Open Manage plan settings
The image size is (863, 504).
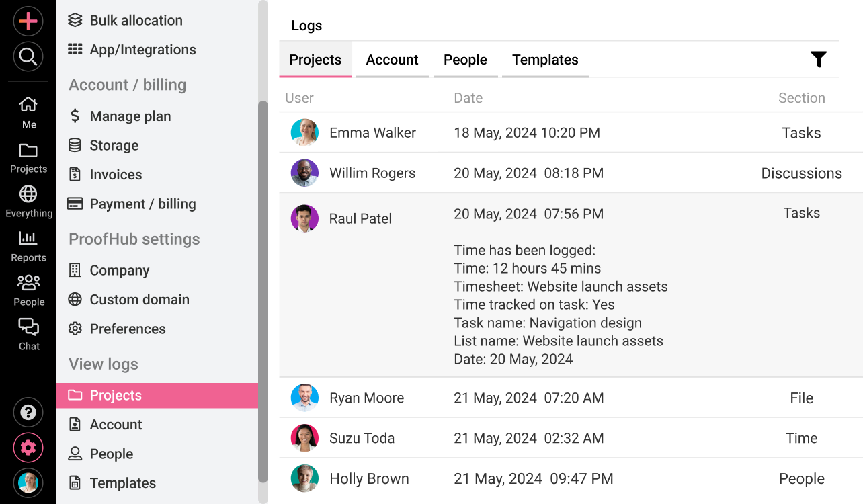[x=130, y=116]
